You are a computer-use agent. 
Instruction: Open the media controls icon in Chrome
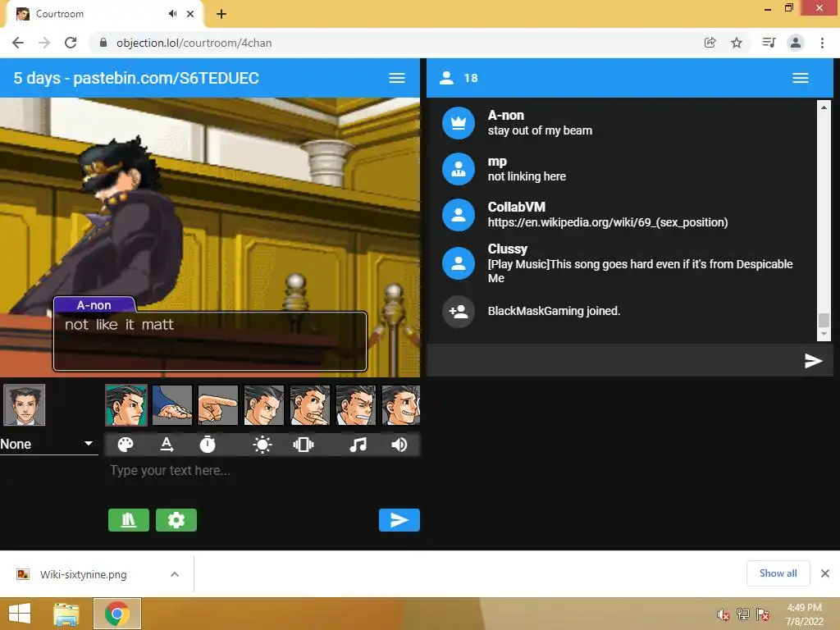coord(769,43)
